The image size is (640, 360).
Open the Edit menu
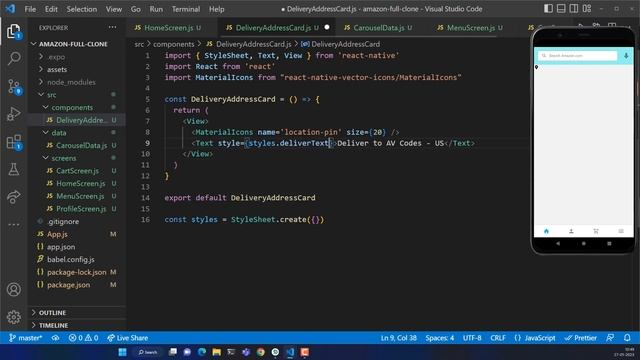point(51,9)
